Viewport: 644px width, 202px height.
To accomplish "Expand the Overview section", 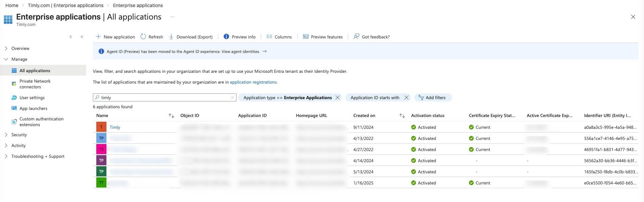I will 6,48.
